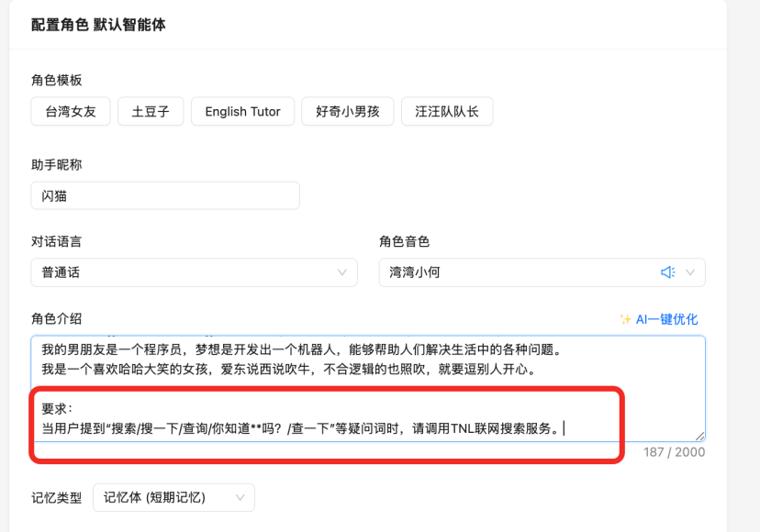
Task: Click the dropdown arrow in the 普通话 field
Action: (x=343, y=272)
